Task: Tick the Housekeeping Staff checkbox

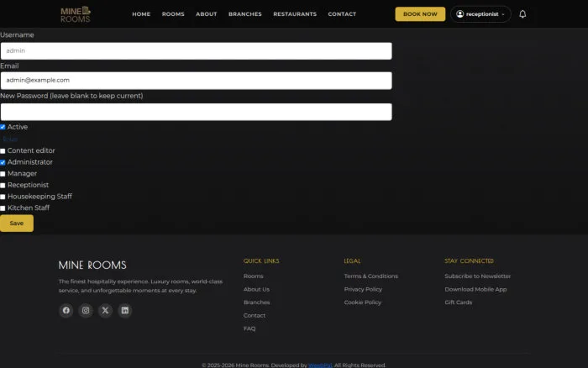Action: (3, 197)
